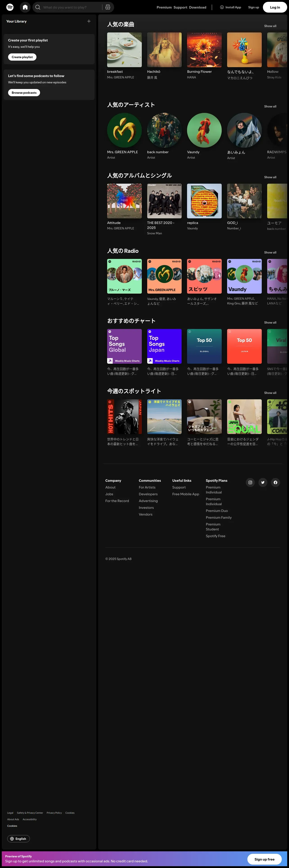Open Browse icon in search bar
289x868 pixels.
pyautogui.click(x=108, y=7)
